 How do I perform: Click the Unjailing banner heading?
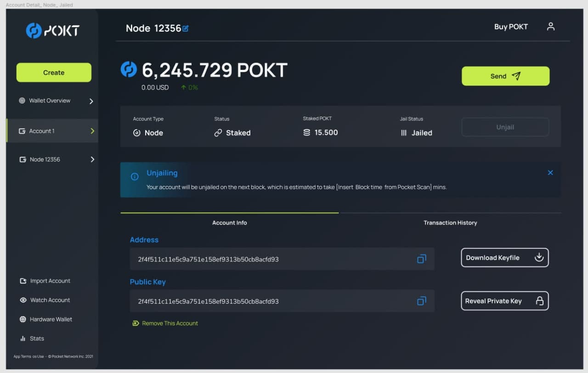coord(162,173)
